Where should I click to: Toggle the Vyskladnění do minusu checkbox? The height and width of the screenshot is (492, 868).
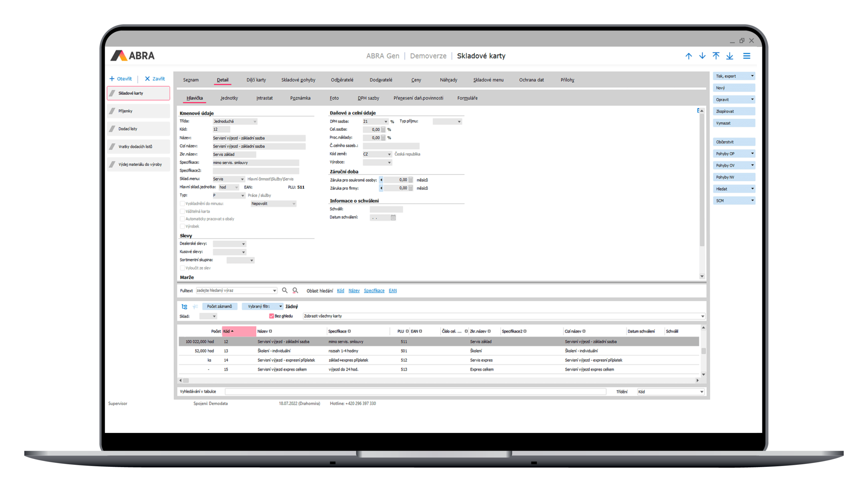(182, 203)
